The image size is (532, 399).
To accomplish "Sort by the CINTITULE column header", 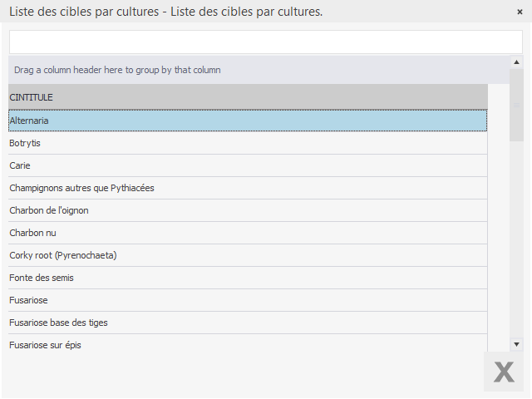I will coord(248,97).
